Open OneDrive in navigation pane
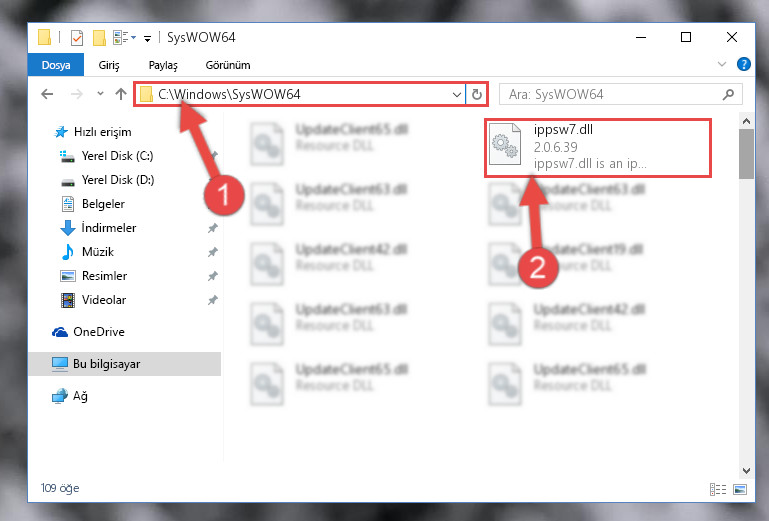 [x=99, y=332]
